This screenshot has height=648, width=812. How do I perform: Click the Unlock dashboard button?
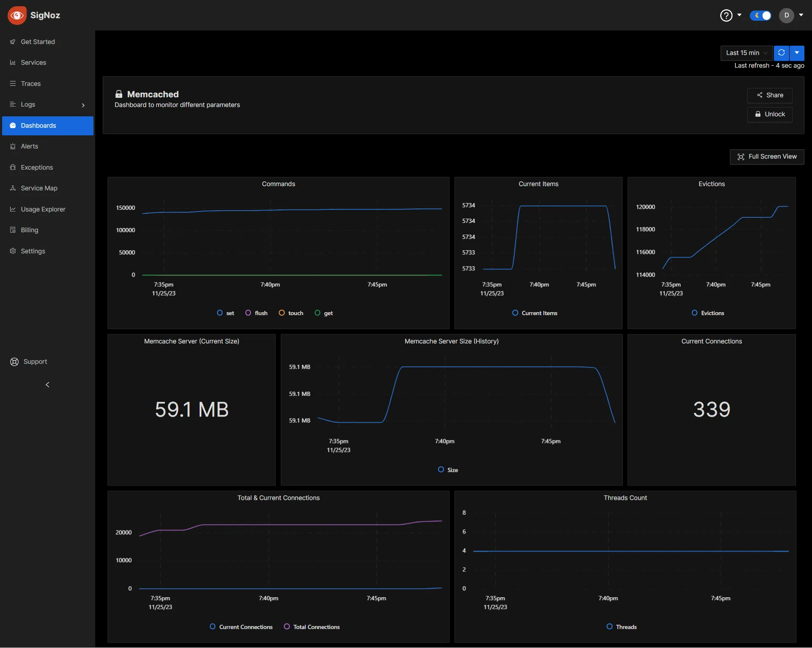(770, 114)
